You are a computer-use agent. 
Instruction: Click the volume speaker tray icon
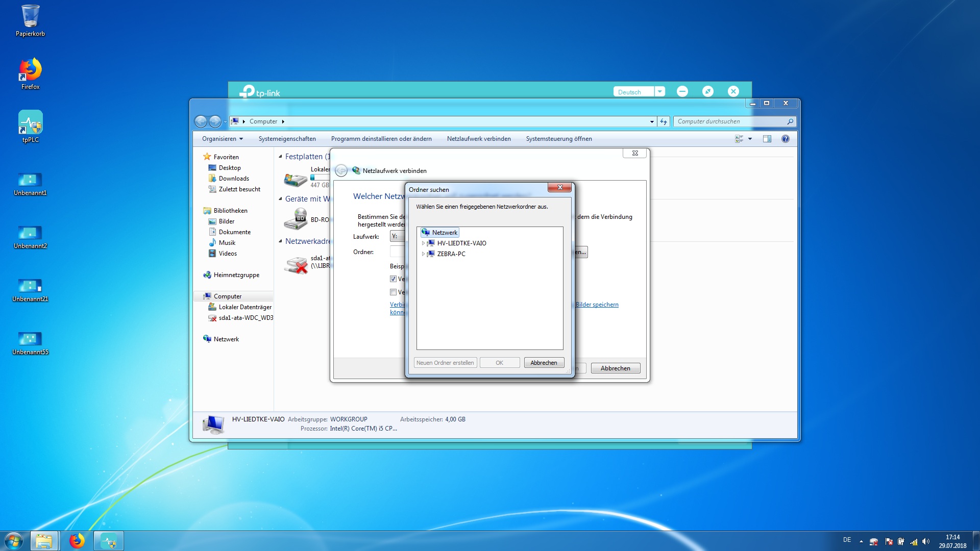(926, 542)
